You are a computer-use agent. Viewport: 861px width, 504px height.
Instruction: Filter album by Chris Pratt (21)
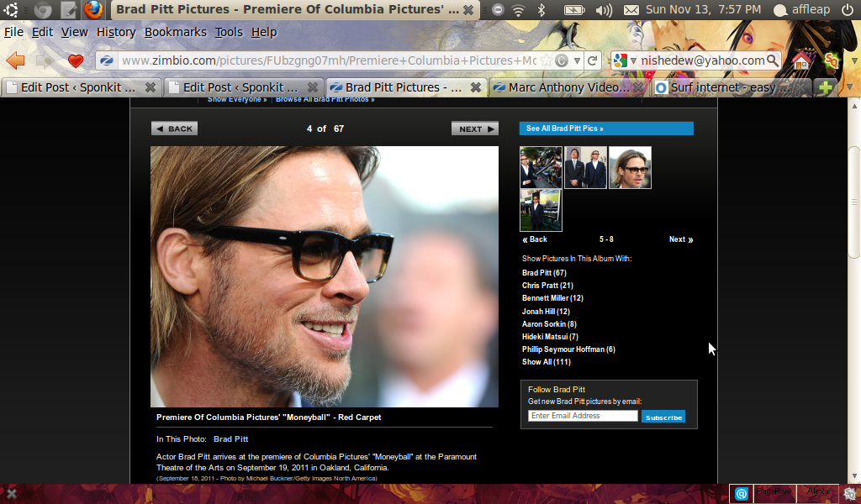coord(547,285)
